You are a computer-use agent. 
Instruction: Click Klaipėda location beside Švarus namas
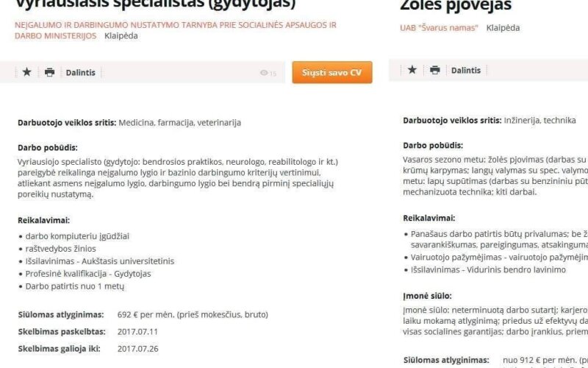(x=503, y=28)
